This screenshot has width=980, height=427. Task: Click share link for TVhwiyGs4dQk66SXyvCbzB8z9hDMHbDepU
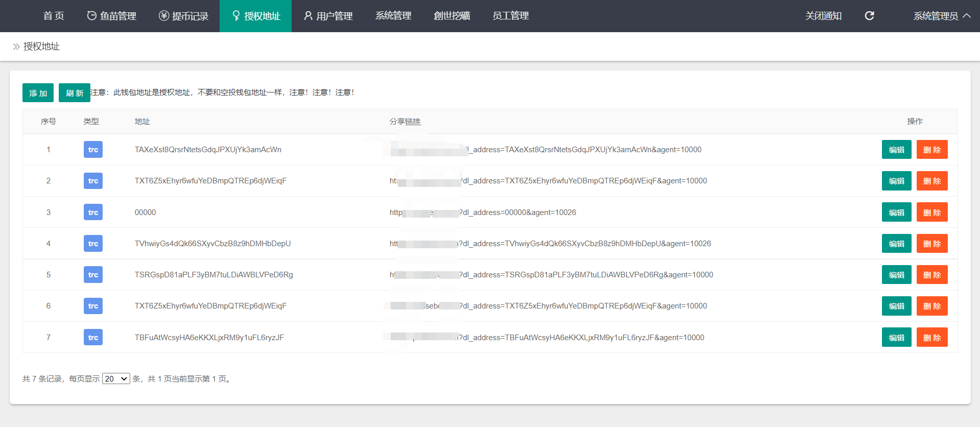pyautogui.click(x=550, y=244)
